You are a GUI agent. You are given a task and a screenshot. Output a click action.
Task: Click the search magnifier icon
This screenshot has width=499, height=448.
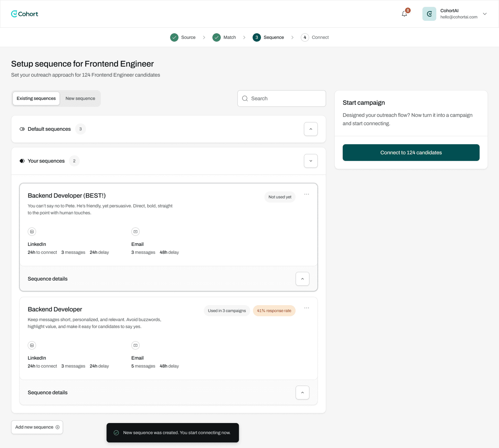(x=245, y=98)
